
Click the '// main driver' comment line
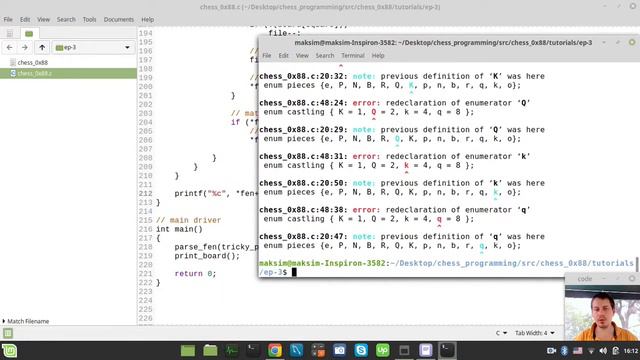(x=188, y=220)
